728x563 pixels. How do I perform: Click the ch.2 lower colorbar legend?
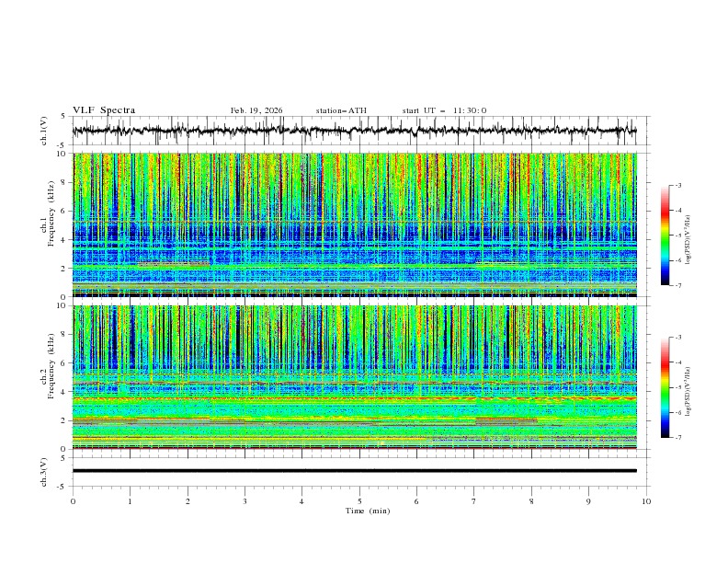[665, 387]
